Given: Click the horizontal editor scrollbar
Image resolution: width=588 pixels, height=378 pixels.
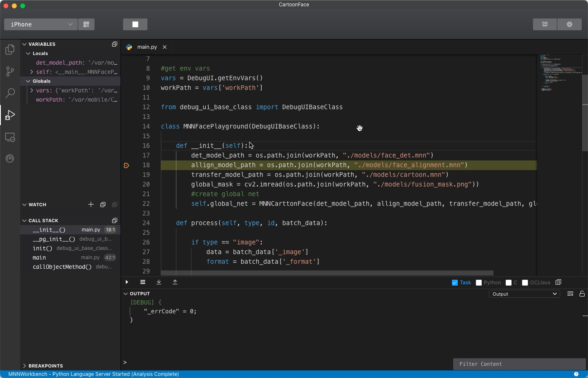Looking at the screenshot, I should (327, 273).
